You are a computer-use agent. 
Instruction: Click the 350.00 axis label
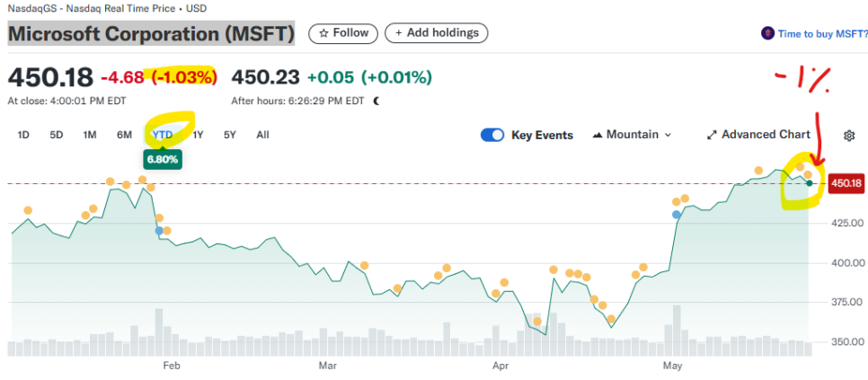[x=846, y=342]
